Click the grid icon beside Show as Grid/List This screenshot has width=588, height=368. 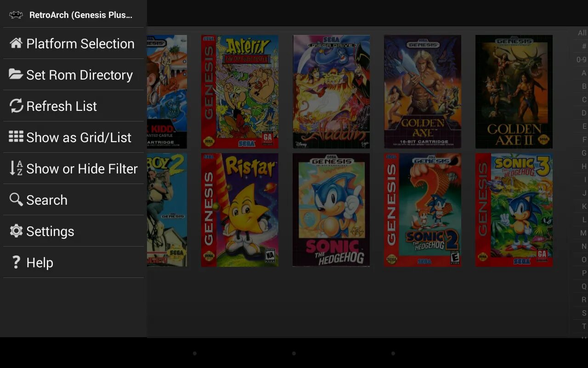pyautogui.click(x=16, y=137)
